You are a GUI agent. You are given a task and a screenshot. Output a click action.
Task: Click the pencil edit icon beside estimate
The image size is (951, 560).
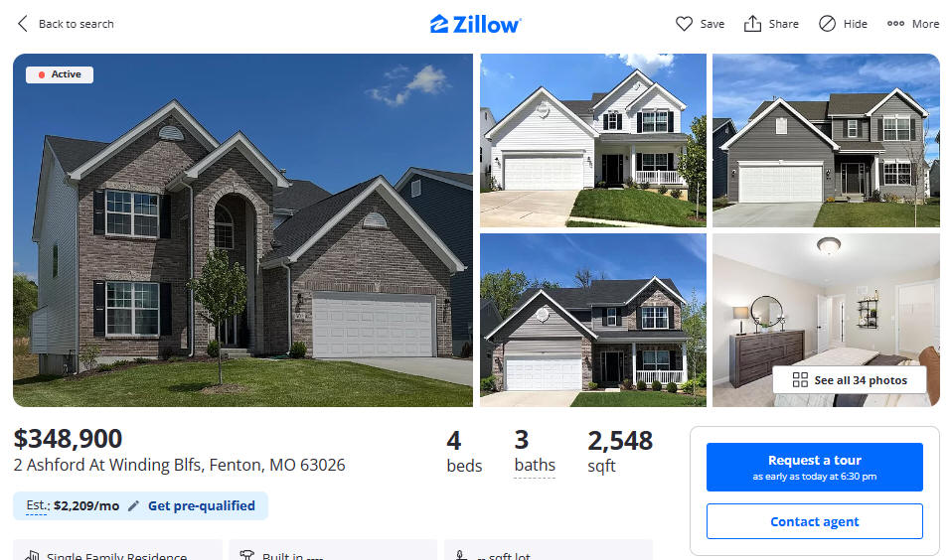pos(133,505)
